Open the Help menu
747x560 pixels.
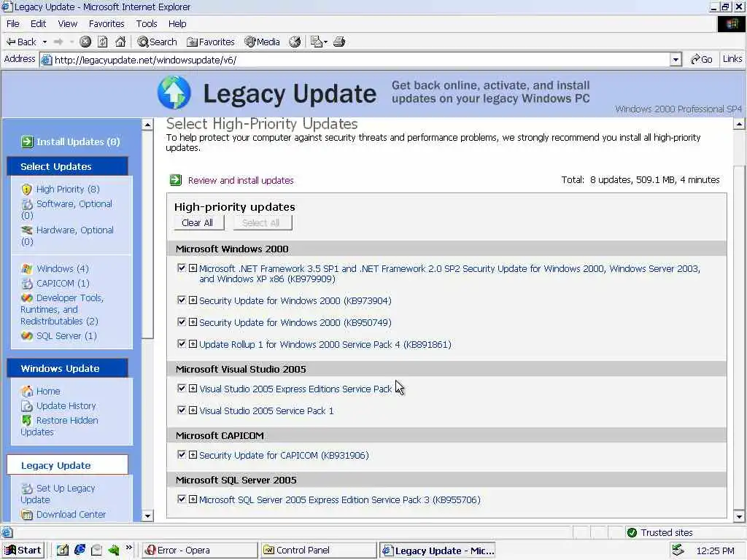pos(177,24)
